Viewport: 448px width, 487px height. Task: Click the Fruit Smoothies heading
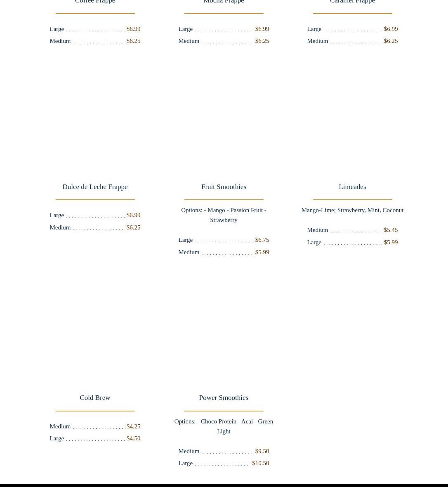pyautogui.click(x=224, y=187)
